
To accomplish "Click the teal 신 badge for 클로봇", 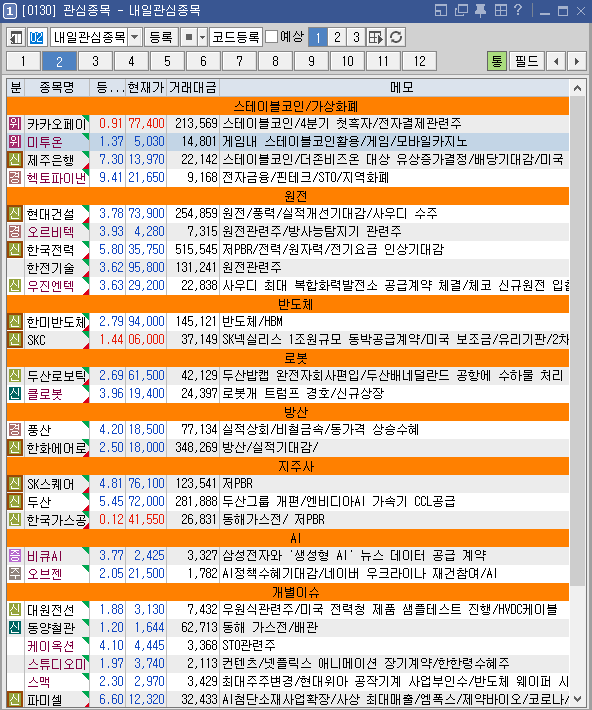I will [15, 393].
